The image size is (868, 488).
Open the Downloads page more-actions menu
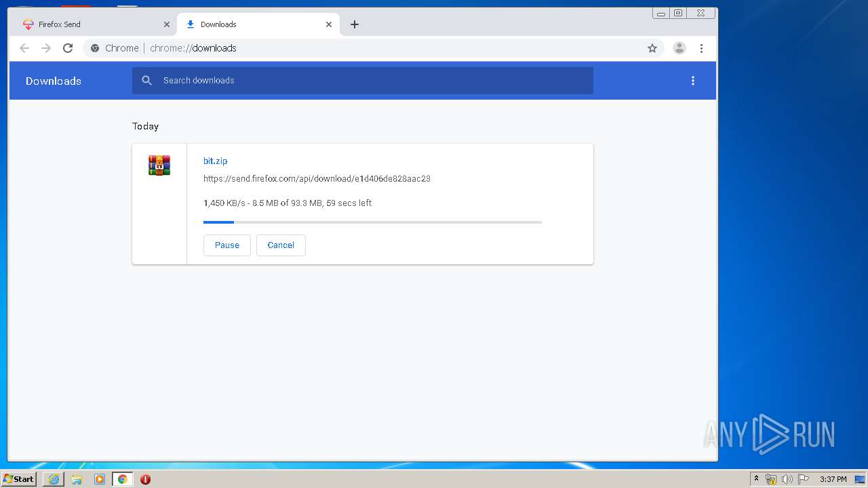click(693, 81)
